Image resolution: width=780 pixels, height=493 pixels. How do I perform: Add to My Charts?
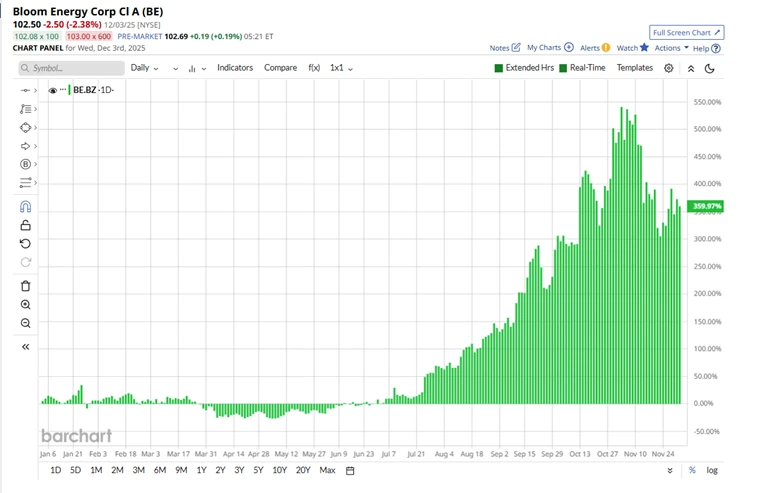[550, 47]
